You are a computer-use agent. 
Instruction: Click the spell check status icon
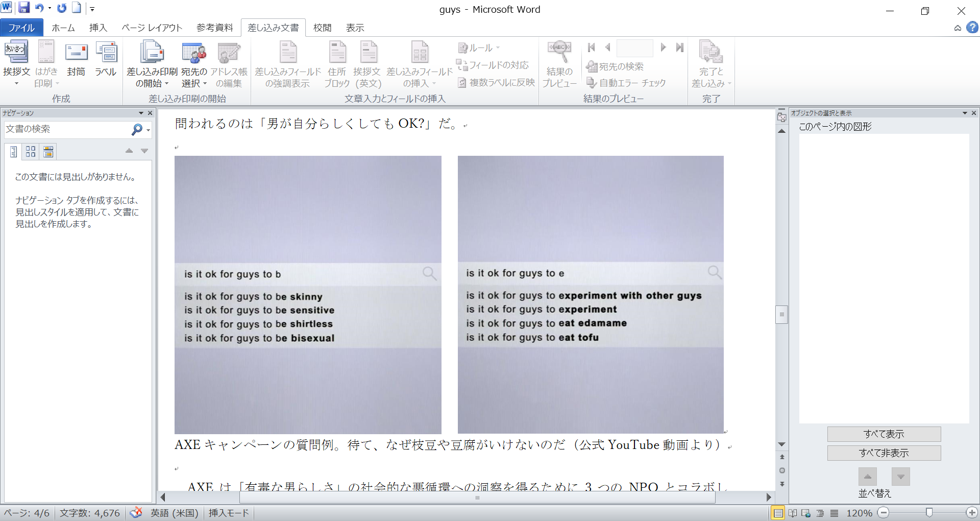coord(136,513)
